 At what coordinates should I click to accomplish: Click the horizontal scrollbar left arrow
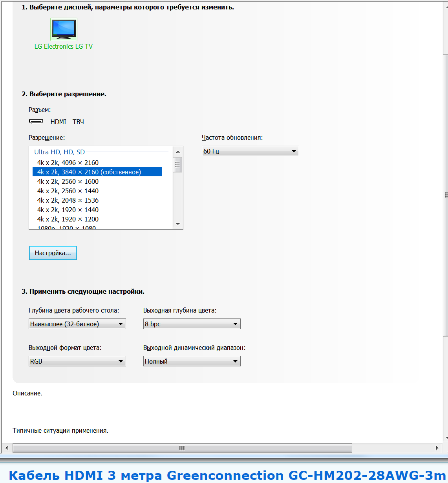(x=7, y=448)
